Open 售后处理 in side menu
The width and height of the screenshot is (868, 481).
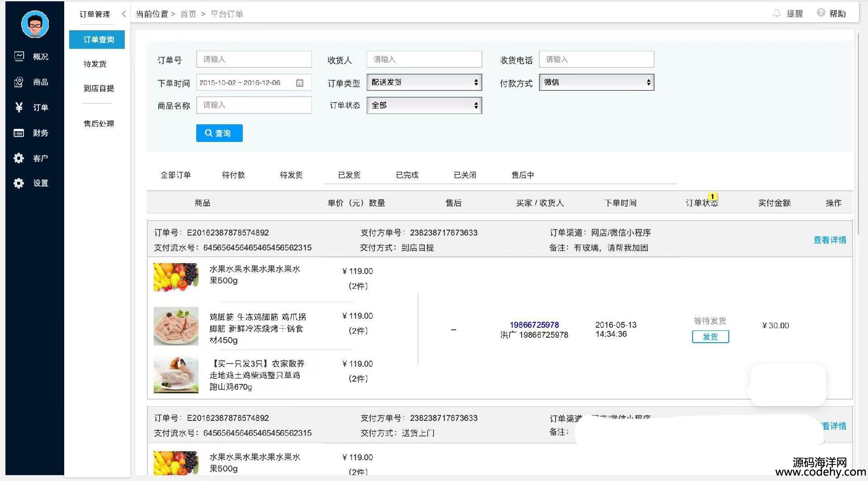tap(99, 123)
